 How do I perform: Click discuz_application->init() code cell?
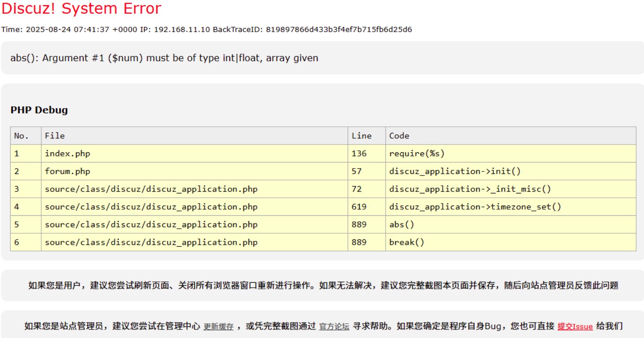(x=511, y=171)
